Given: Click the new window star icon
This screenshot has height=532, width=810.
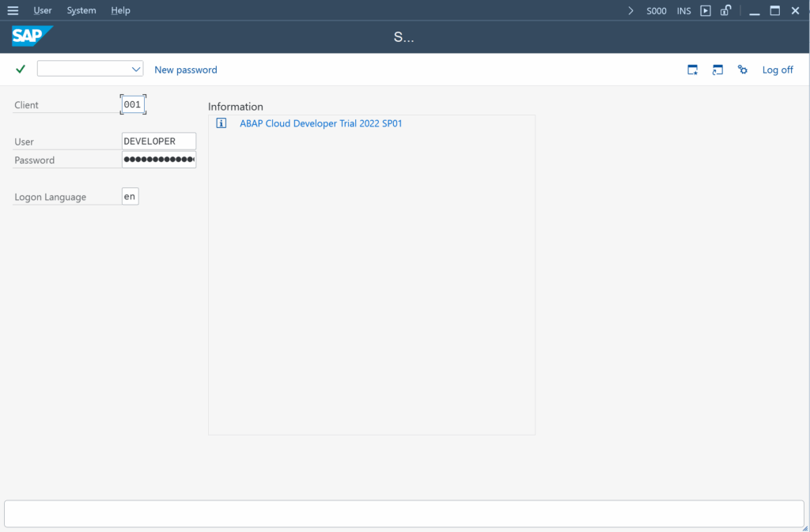Looking at the screenshot, I should click(693, 70).
